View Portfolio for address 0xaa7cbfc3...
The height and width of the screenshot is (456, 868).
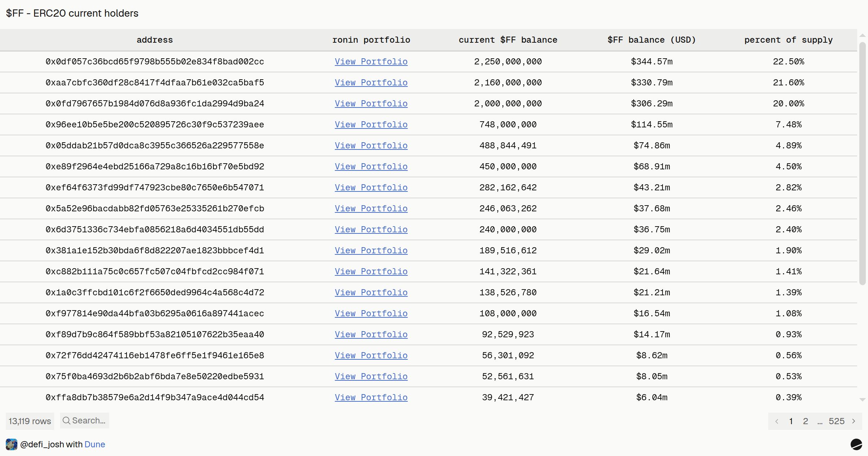point(371,83)
